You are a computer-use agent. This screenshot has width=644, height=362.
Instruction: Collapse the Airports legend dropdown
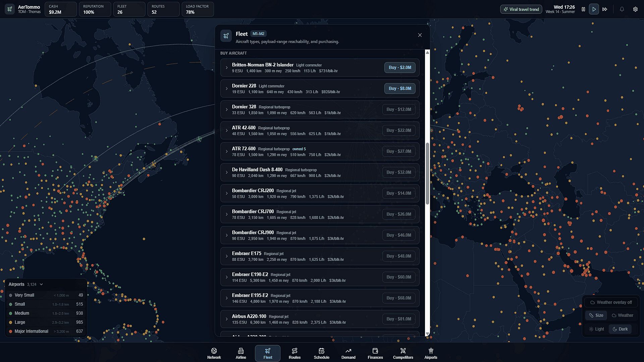click(41, 285)
